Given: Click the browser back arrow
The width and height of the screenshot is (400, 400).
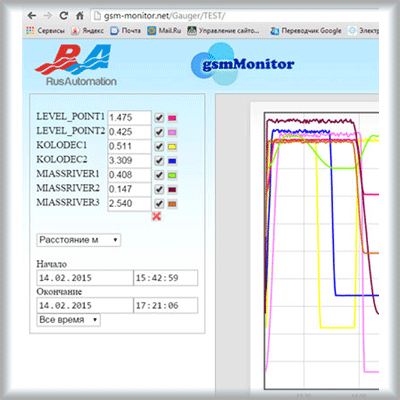Looking at the screenshot, I should tap(32, 16).
